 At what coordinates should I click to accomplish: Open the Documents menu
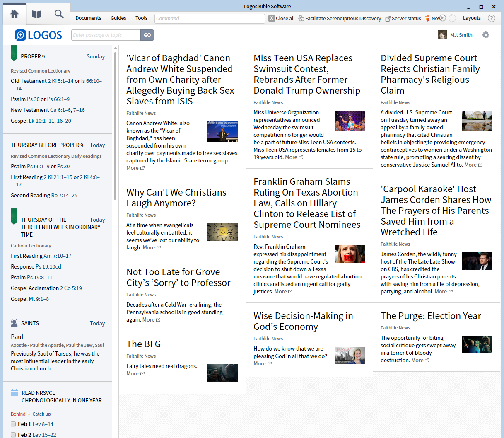[88, 18]
